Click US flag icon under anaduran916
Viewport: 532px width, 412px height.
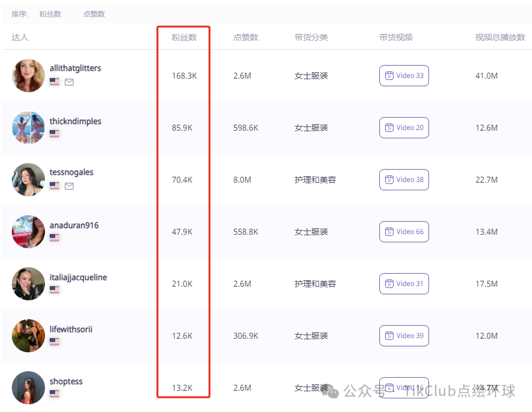pos(54,238)
